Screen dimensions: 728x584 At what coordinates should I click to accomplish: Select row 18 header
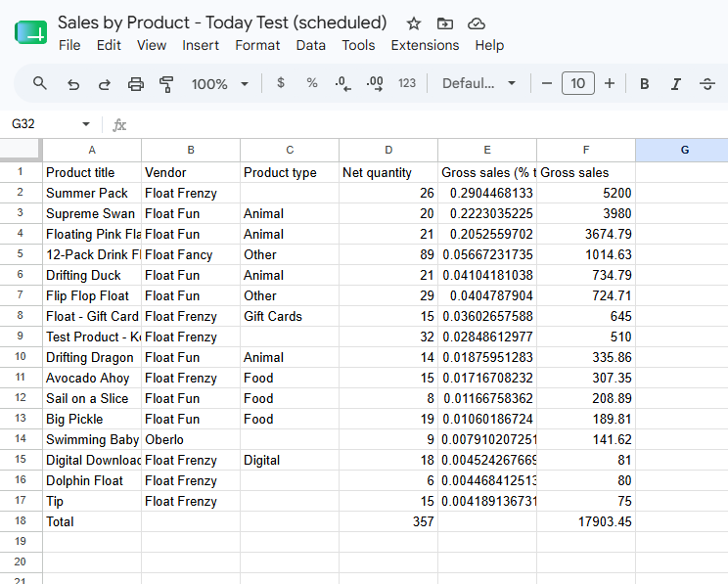pos(21,520)
